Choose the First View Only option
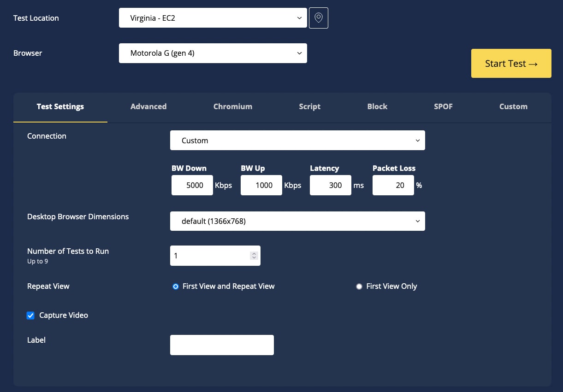The width and height of the screenshot is (563, 392). (x=359, y=287)
